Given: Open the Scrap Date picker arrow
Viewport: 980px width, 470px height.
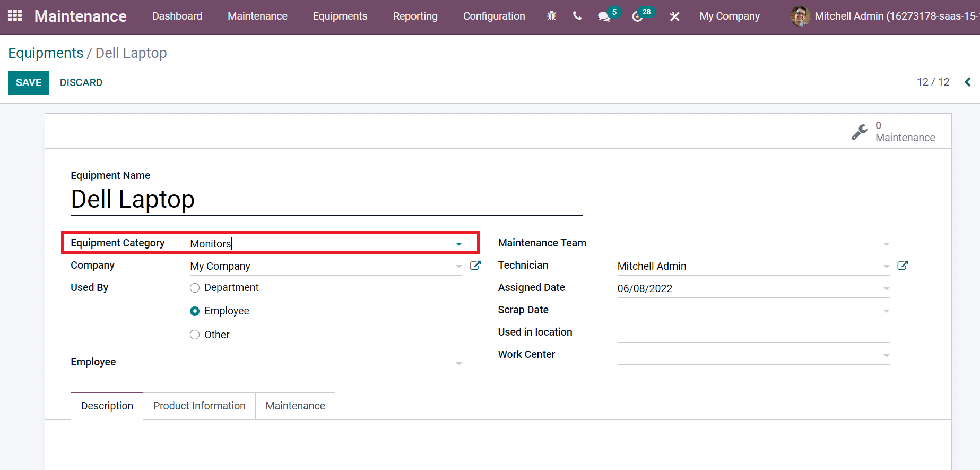Looking at the screenshot, I should pyautogui.click(x=886, y=311).
